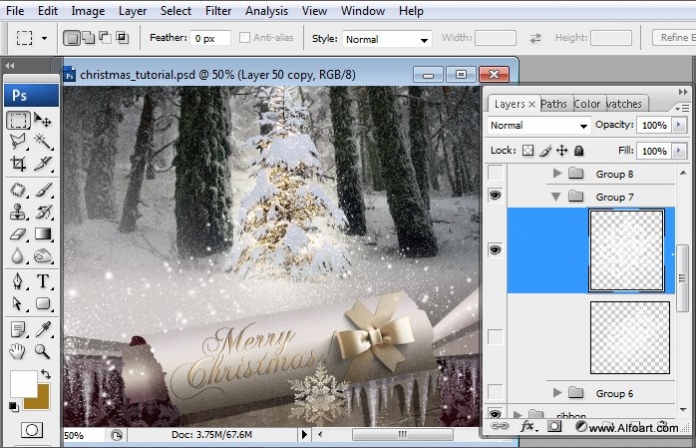Screen dimensions: 696x448
Task: Link layers using chain button
Action: point(499,427)
